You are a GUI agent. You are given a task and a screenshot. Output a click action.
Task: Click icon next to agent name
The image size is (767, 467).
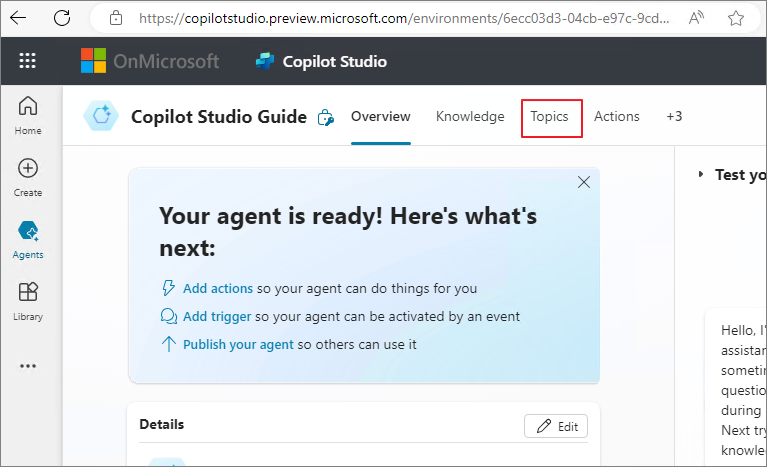(x=325, y=118)
